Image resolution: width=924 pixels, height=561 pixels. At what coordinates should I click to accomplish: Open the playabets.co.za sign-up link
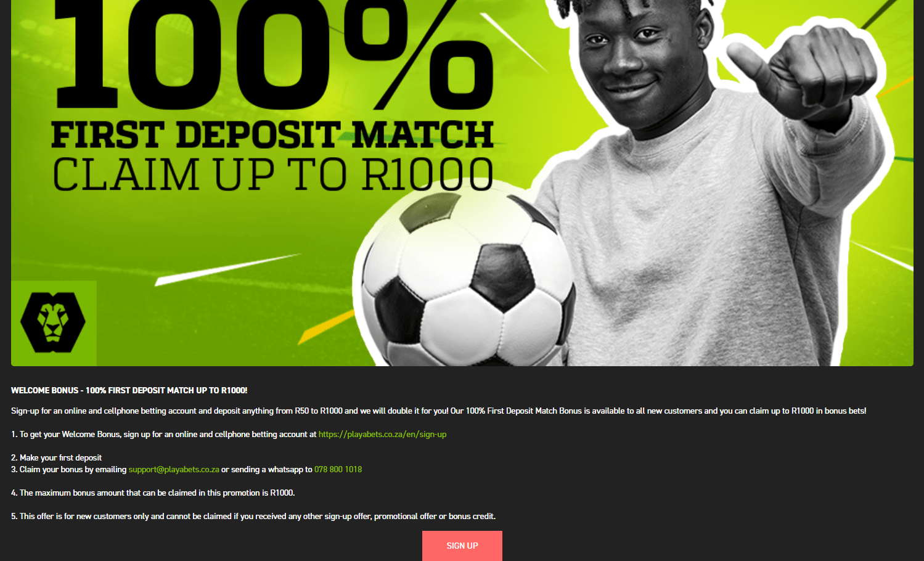382,434
